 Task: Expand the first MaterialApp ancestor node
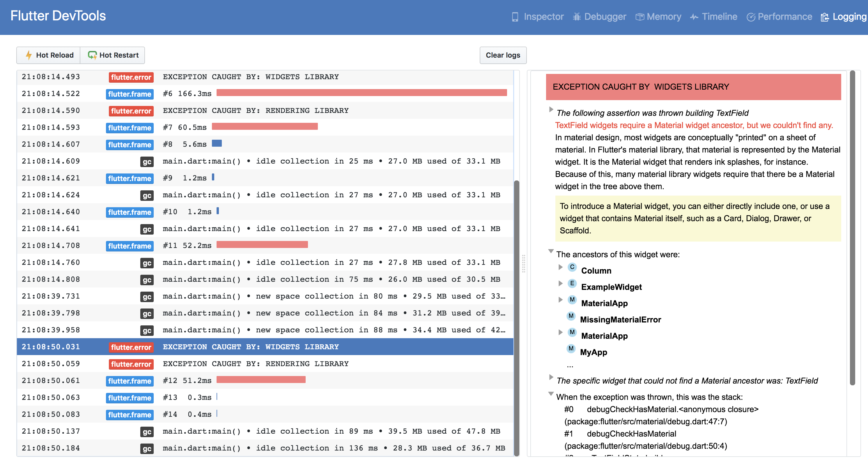(560, 299)
